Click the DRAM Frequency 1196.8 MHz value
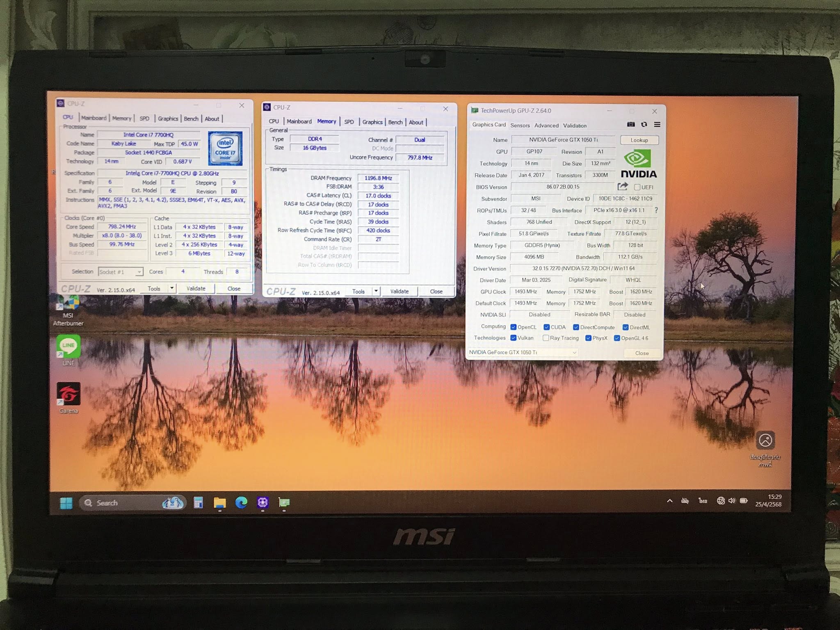Viewport: 840px width, 630px height. pyautogui.click(x=378, y=178)
